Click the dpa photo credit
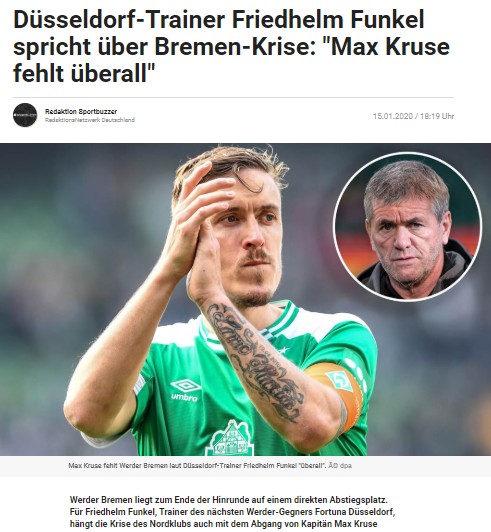Screen dimensions: 491x532 (340, 466)
